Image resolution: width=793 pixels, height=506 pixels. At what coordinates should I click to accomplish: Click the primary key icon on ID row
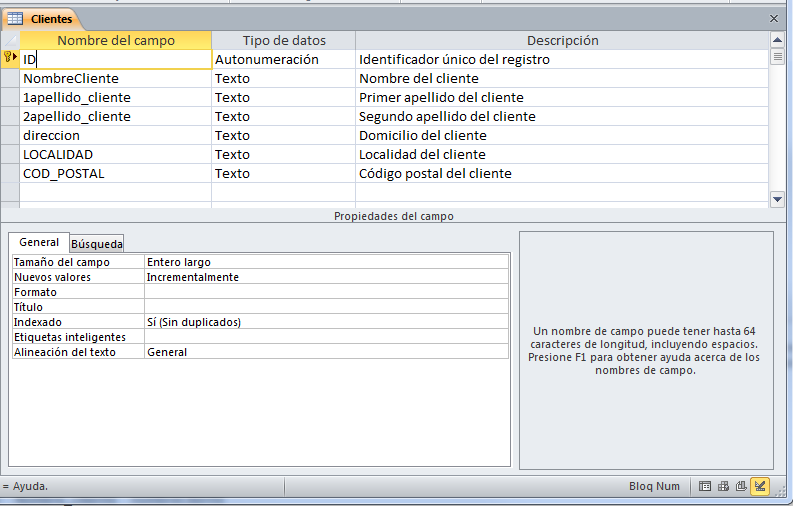click(10, 59)
